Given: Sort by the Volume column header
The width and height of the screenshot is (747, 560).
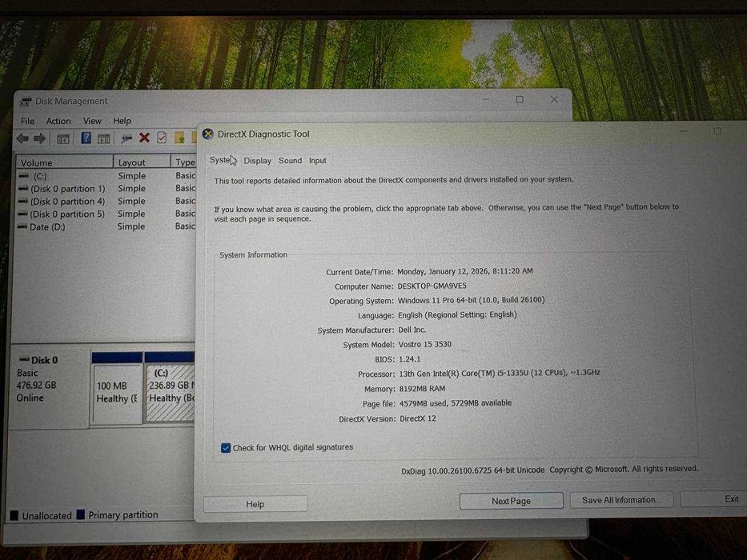Looking at the screenshot, I should click(x=65, y=162).
